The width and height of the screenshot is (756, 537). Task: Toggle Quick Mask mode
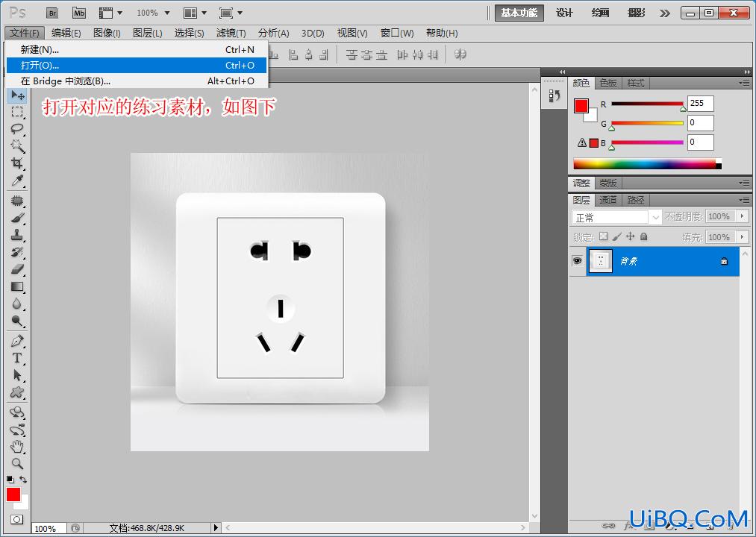17,520
